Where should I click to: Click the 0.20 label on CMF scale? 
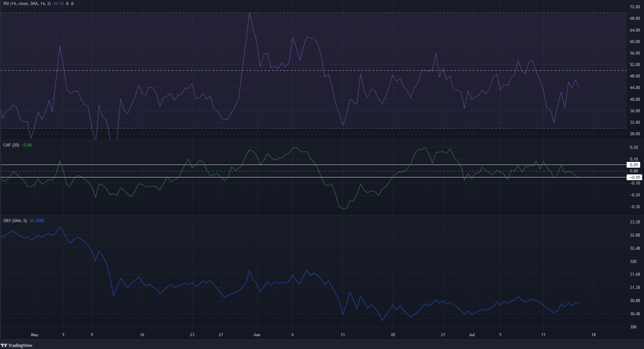point(634,147)
